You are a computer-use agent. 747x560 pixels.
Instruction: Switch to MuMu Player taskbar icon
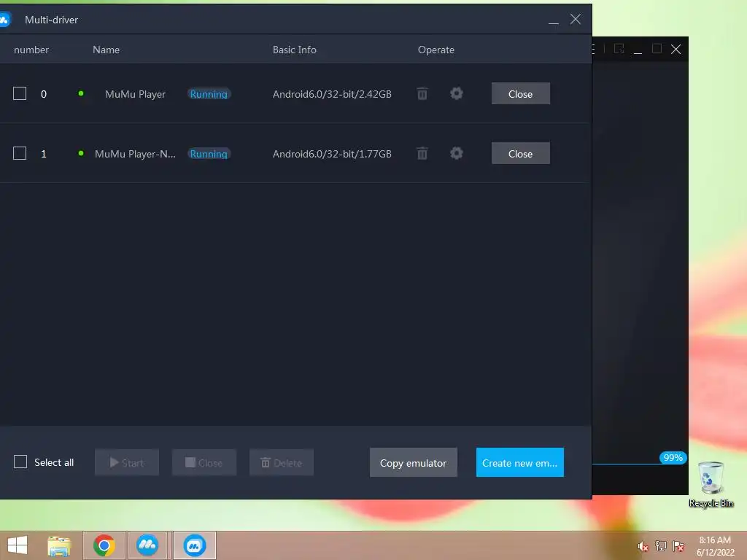click(x=147, y=545)
